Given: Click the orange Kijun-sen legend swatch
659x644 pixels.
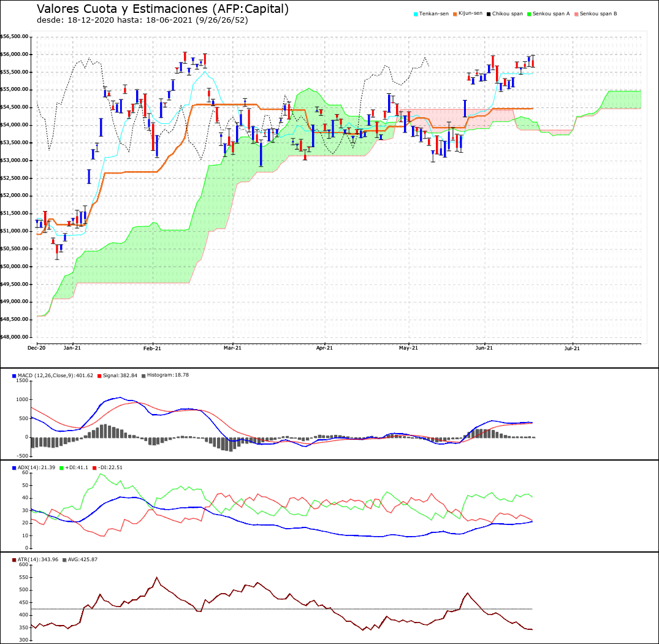Looking at the screenshot, I should tap(455, 14).
